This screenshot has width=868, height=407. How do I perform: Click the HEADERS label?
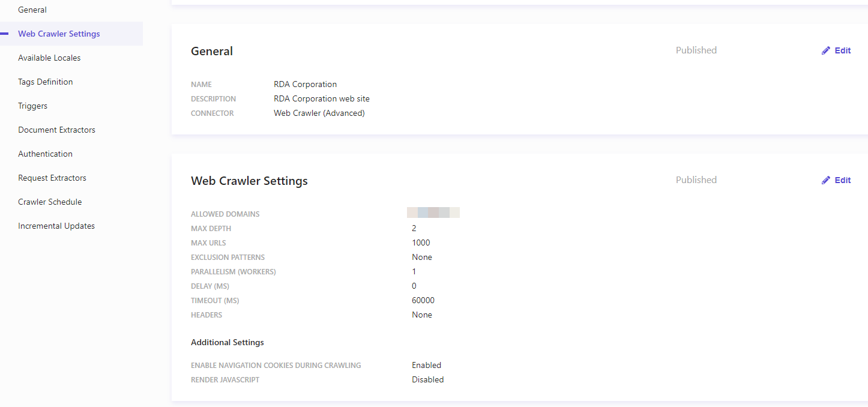(206, 315)
